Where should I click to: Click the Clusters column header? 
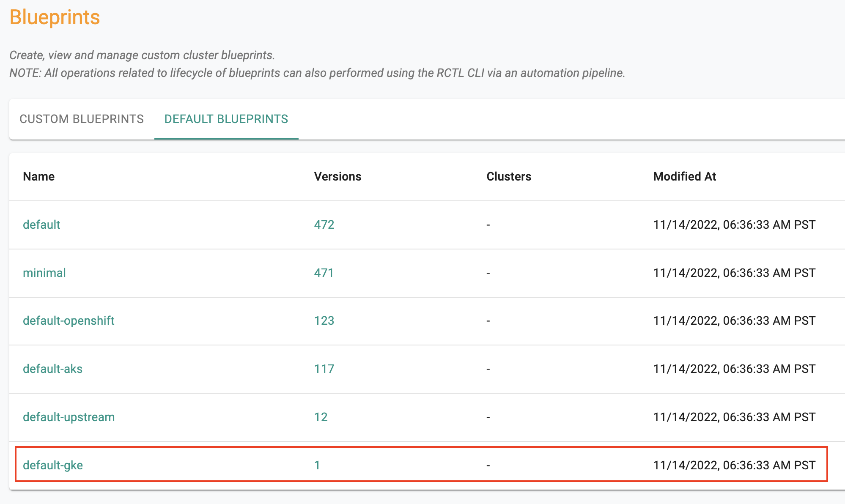click(509, 176)
